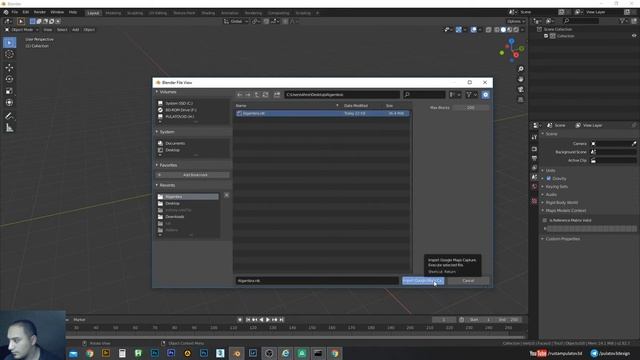
Task: Open the Global transform orientation dropdown
Action: (x=236, y=21)
